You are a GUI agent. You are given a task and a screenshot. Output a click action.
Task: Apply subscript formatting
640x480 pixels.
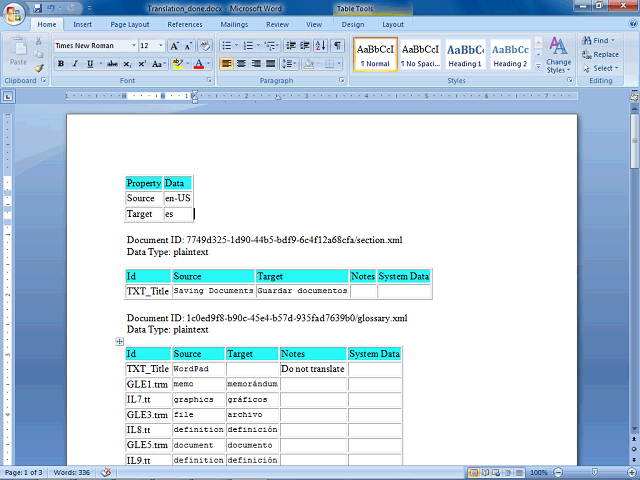(x=127, y=64)
